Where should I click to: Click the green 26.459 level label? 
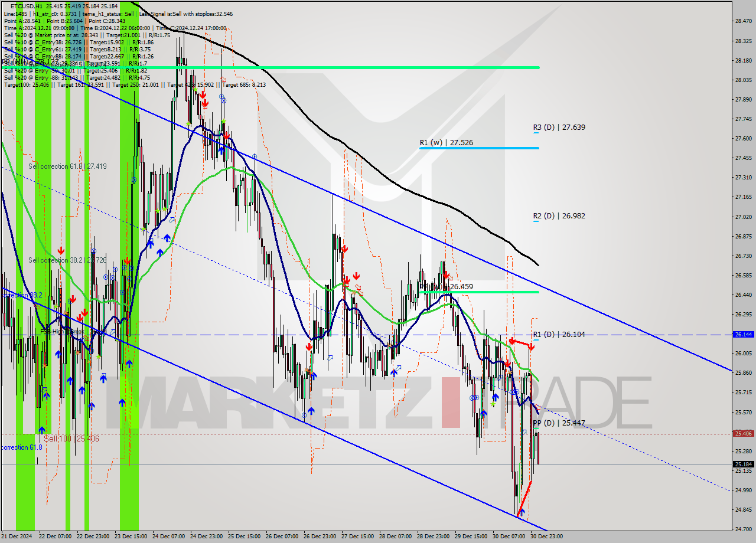[447, 287]
